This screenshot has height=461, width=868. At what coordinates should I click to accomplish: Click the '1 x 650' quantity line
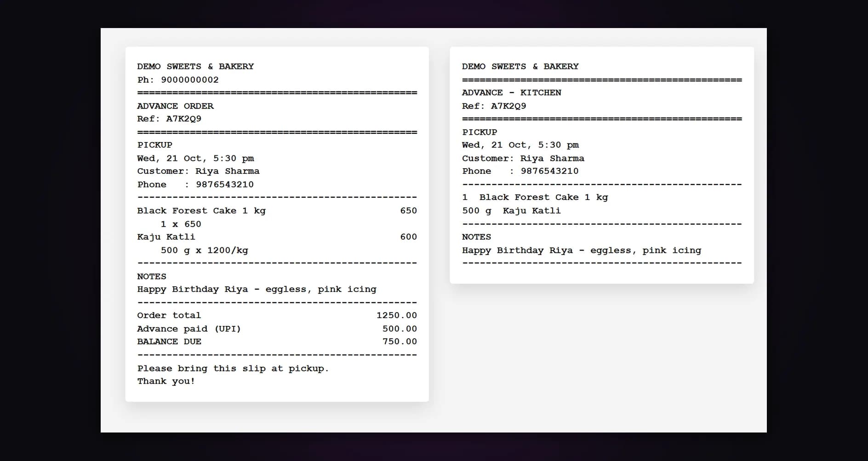181,224
